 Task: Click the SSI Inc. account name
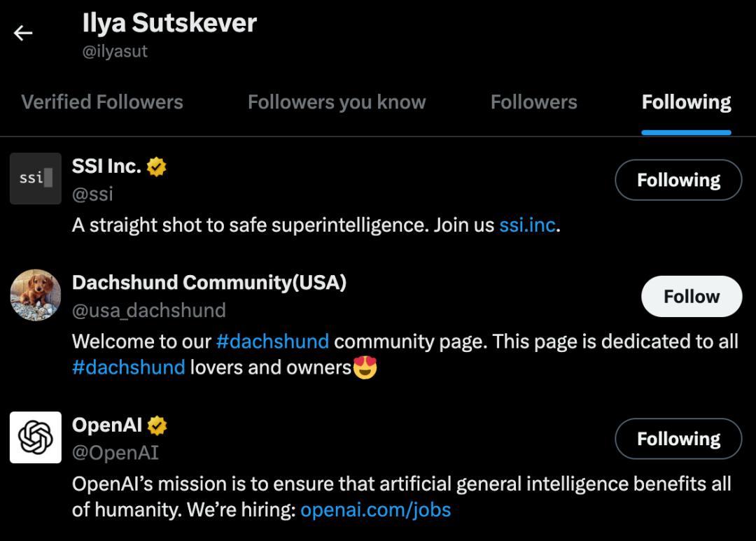tap(106, 166)
